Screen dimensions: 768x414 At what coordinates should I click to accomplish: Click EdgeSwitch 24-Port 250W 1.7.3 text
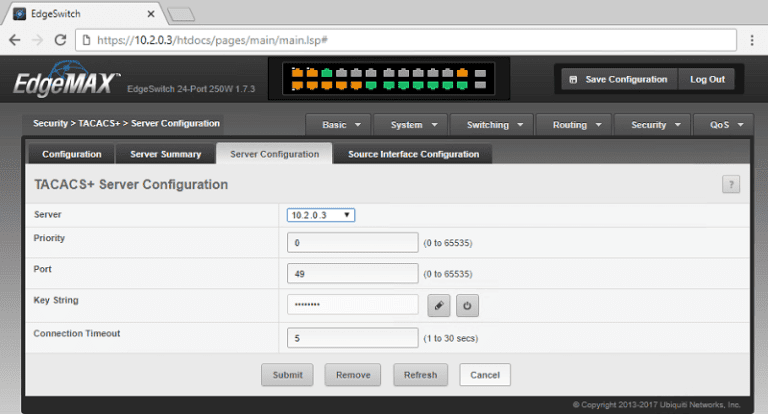pos(191,89)
